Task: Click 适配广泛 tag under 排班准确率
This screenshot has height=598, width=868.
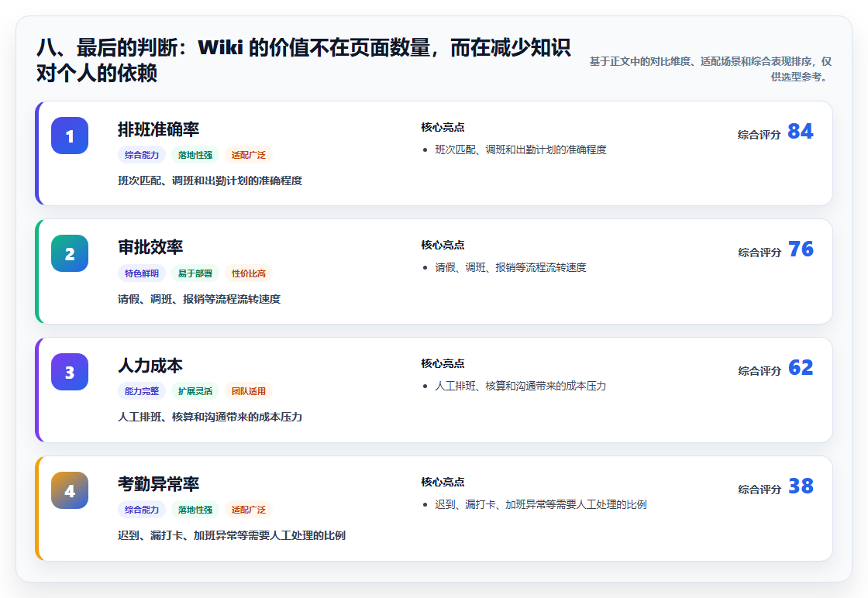Action: [x=249, y=155]
